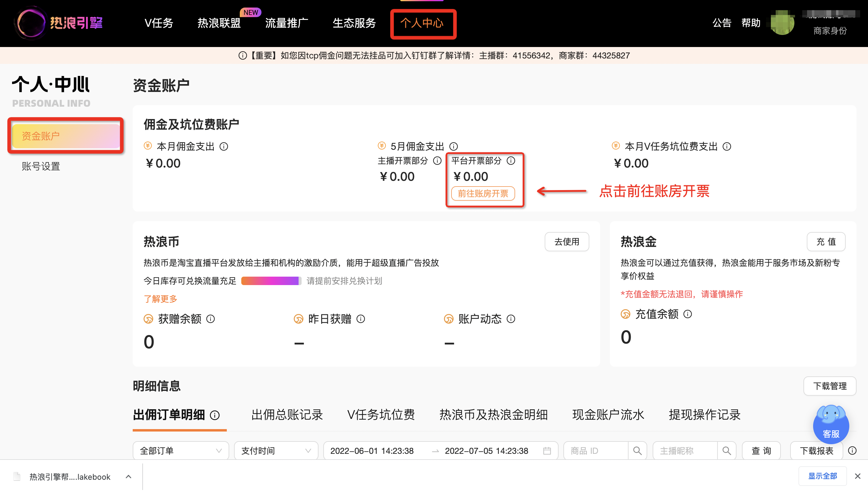Image resolution: width=868 pixels, height=493 pixels.
Task: Open 热浪联盟 in top navigation
Action: pyautogui.click(x=219, y=23)
